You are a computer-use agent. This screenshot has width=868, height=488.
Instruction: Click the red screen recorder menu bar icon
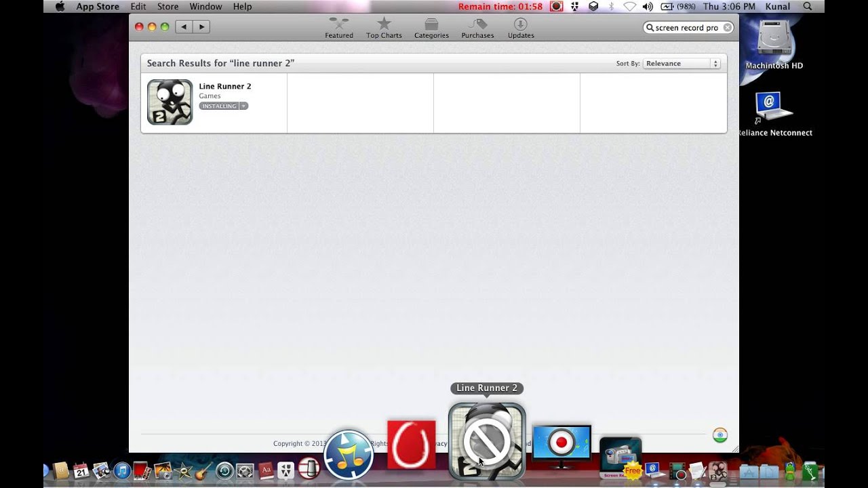pyautogui.click(x=556, y=6)
